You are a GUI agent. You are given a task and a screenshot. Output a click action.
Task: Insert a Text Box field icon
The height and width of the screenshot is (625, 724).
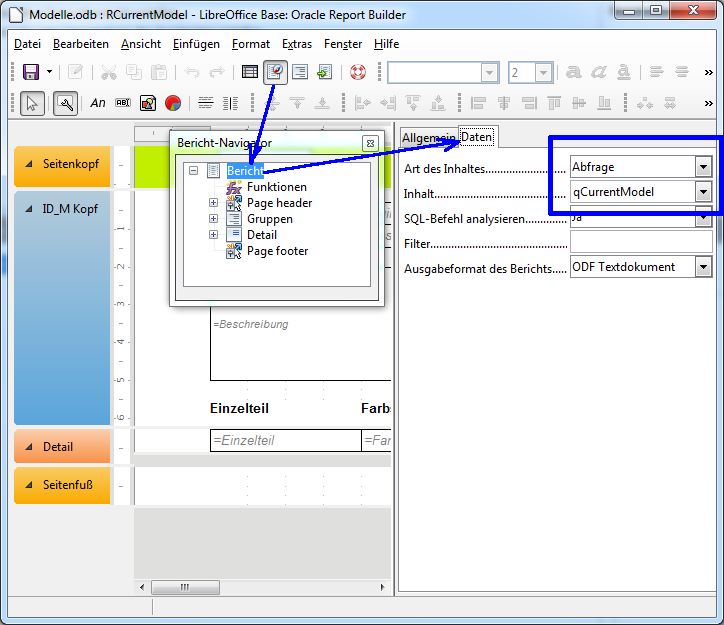[123, 103]
